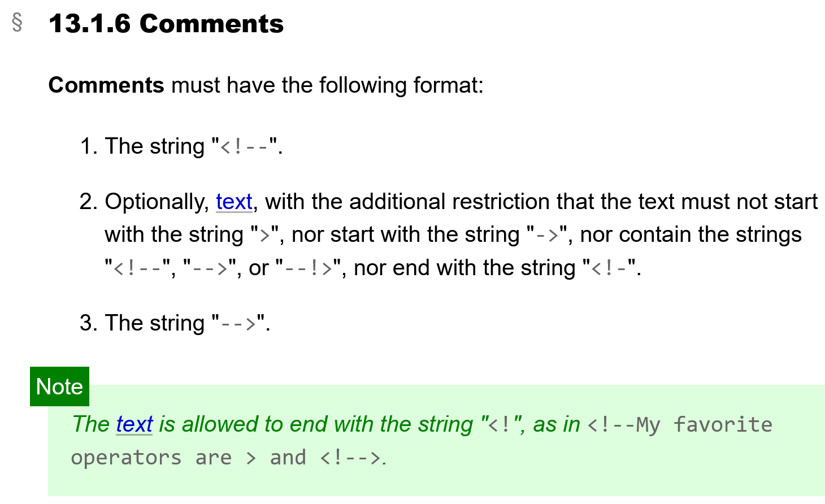Viewport: 825px width, 504px height.
Task: Click the "must have the following format" sentence
Action: (327, 85)
